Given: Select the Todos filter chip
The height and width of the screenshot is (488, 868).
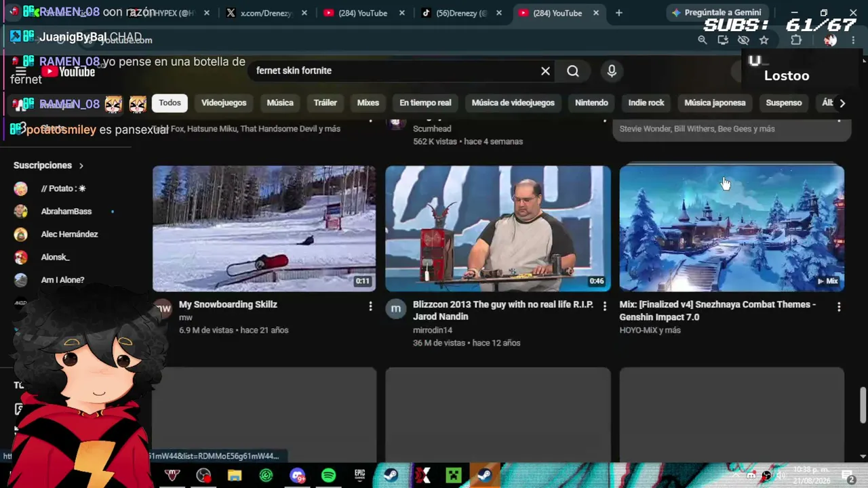Looking at the screenshot, I should pos(170,103).
